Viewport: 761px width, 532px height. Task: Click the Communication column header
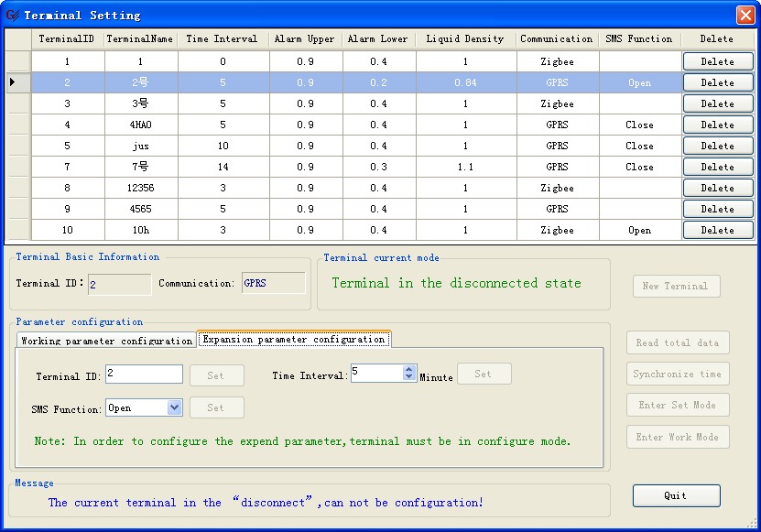tap(557, 39)
